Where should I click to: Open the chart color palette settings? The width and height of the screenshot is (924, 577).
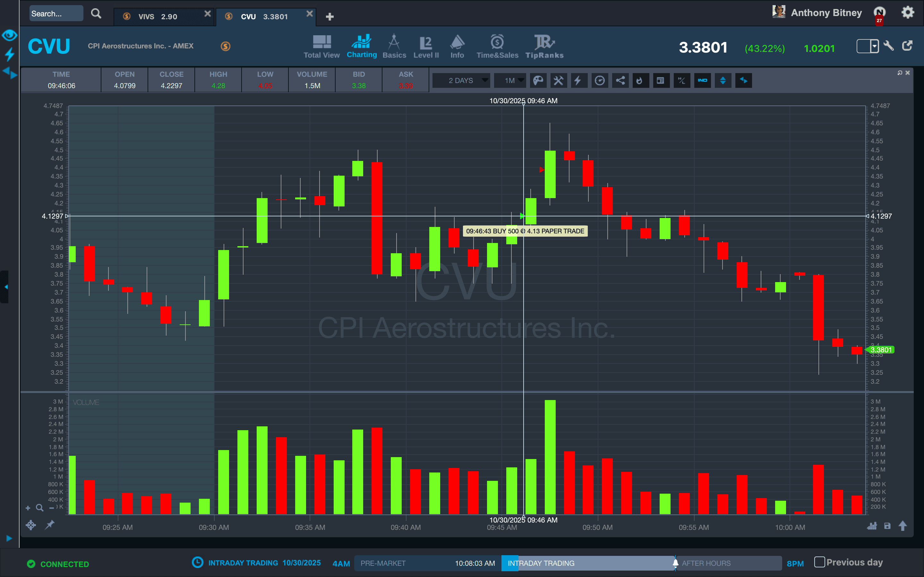(x=538, y=80)
